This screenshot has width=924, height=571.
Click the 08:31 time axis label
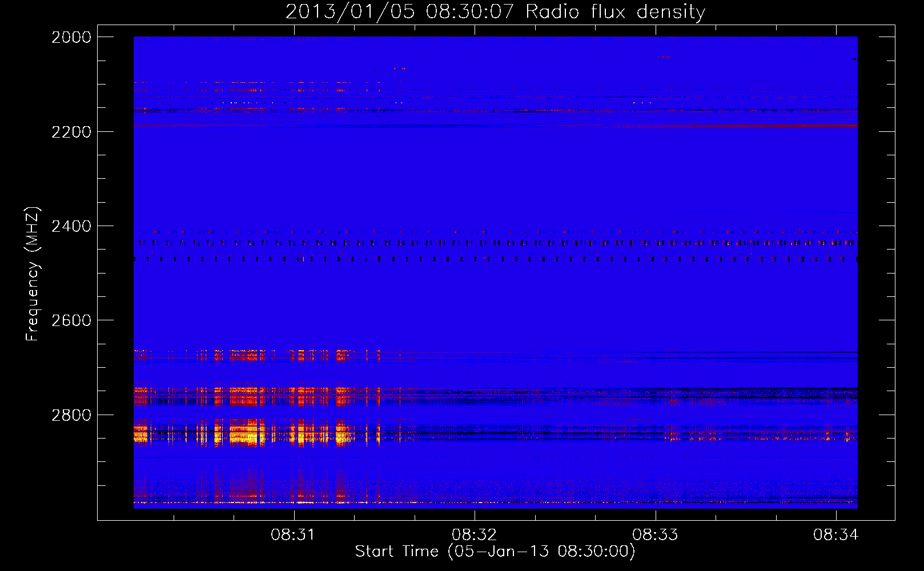293,535
